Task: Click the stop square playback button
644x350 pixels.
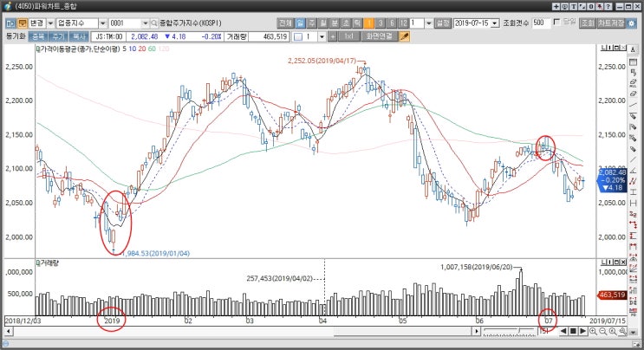Action: (573, 331)
